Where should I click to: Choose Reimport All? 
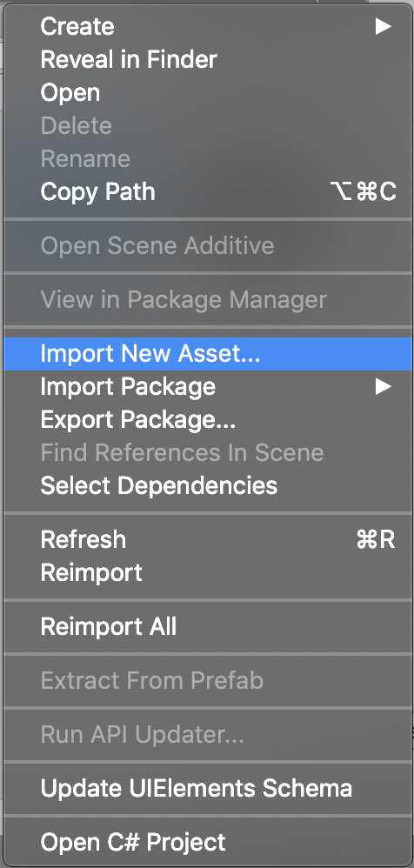[x=207, y=626]
